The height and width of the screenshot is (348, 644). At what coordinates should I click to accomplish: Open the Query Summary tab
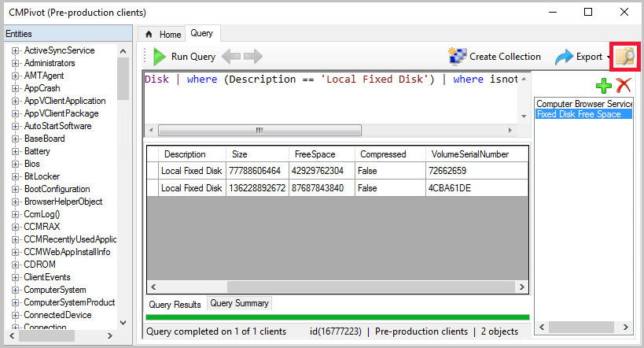point(239,303)
